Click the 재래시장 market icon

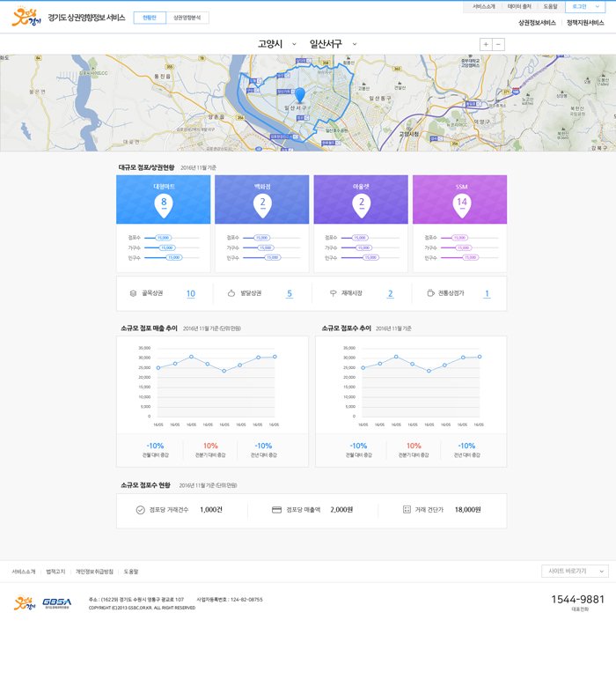pos(333,293)
